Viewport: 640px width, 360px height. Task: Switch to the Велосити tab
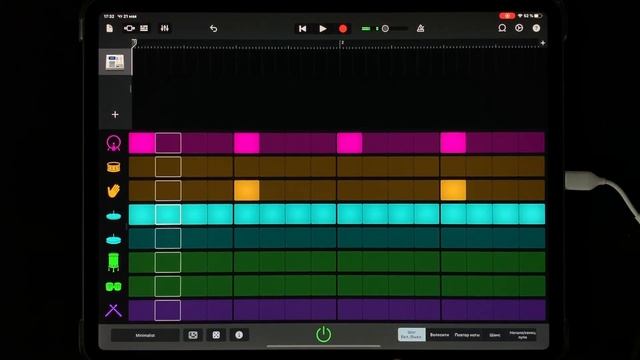pos(440,335)
